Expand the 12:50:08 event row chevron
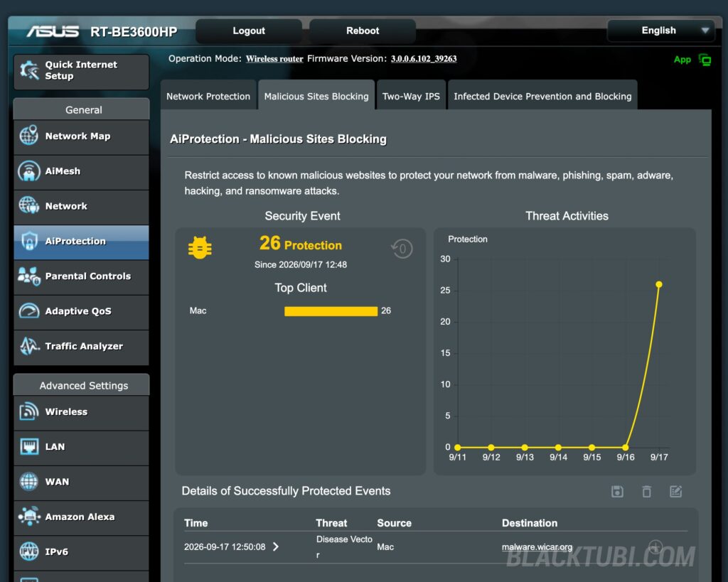Viewport: 728px width, 582px height. (x=276, y=546)
